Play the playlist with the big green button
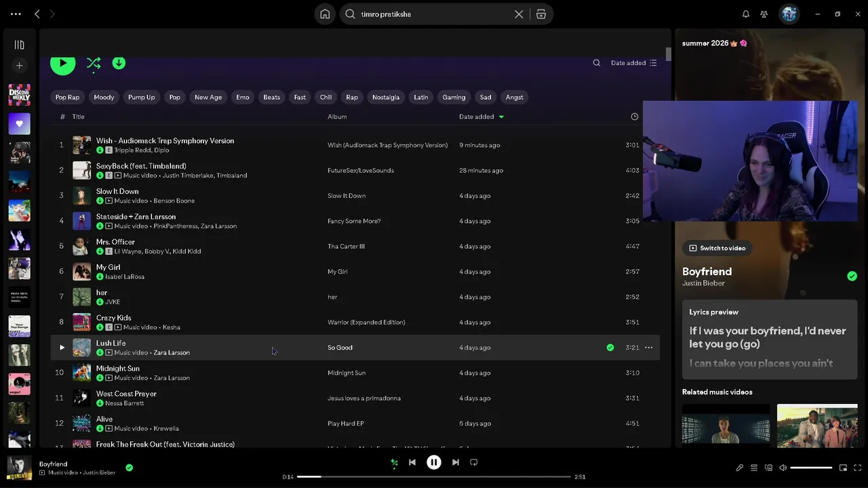 [x=62, y=63]
